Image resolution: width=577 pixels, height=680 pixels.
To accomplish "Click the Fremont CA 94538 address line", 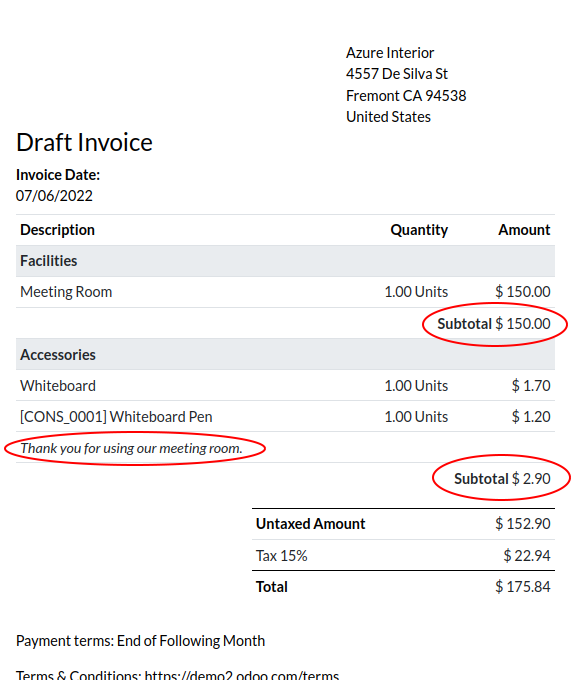I will coord(406,95).
